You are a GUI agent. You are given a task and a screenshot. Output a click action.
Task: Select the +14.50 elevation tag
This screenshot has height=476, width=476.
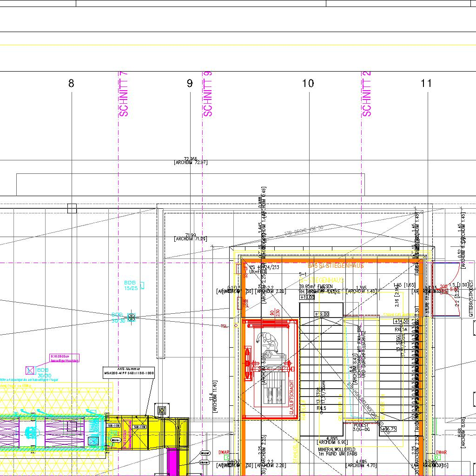401,321
